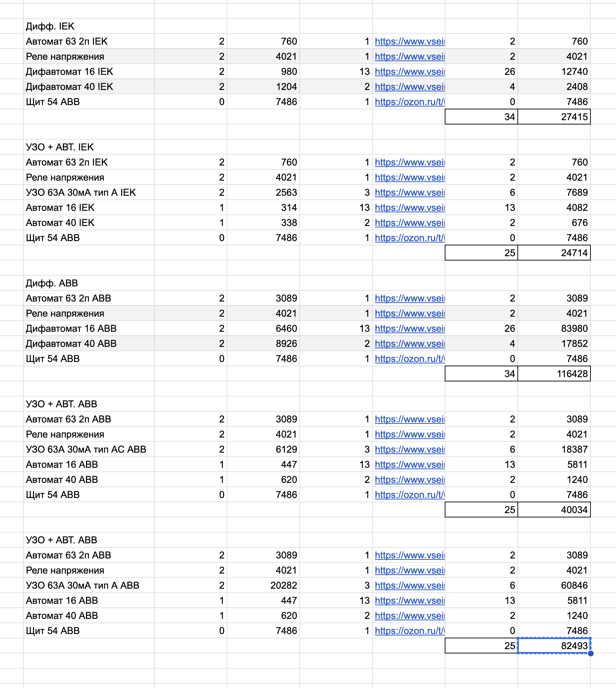Select the price cell 20282

(x=263, y=585)
